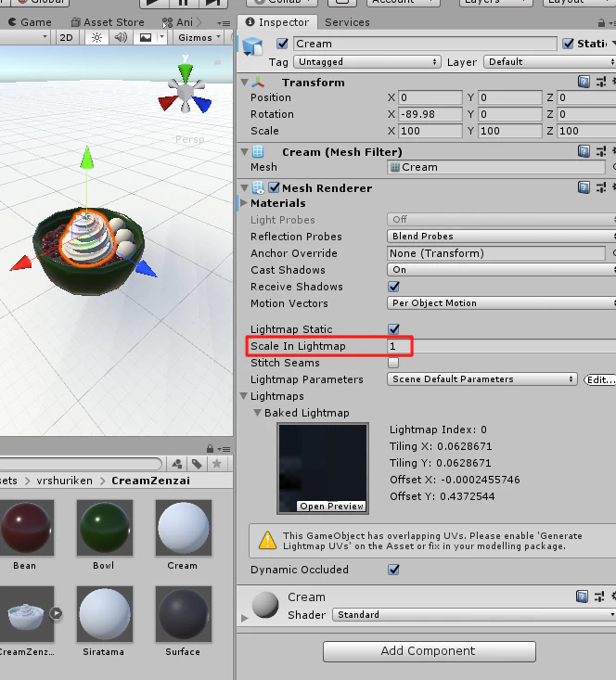The image size is (616, 680).
Task: Click the Project search by label icon
Action: [197, 464]
